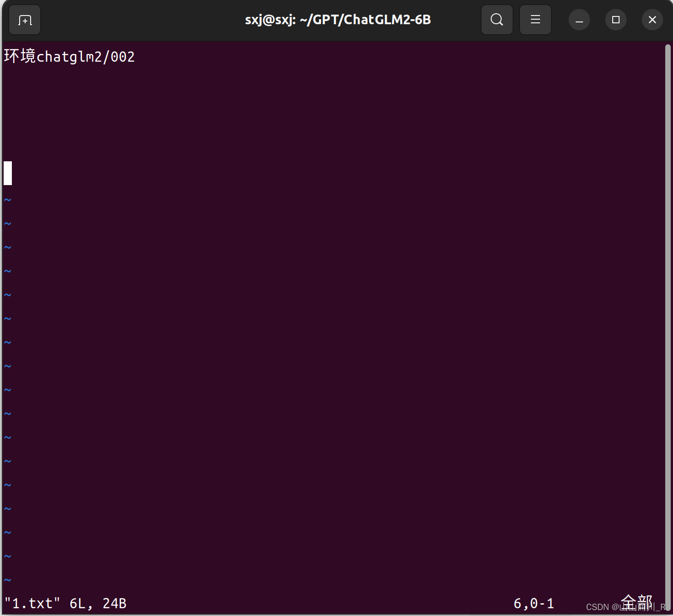
Task: Click the minimize window button
Action: (579, 20)
